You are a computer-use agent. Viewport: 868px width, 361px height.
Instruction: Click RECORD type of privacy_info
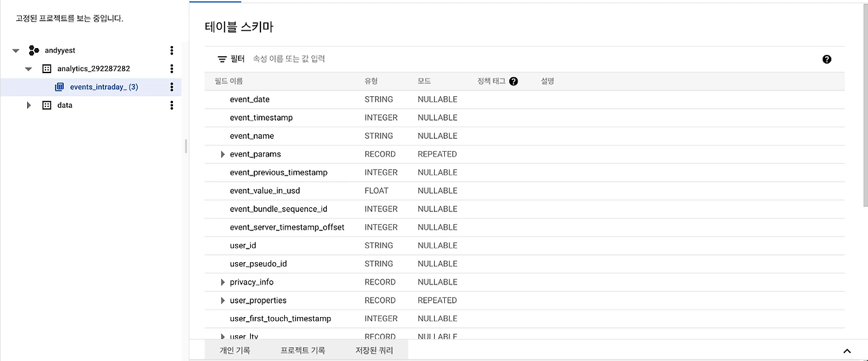(x=380, y=282)
